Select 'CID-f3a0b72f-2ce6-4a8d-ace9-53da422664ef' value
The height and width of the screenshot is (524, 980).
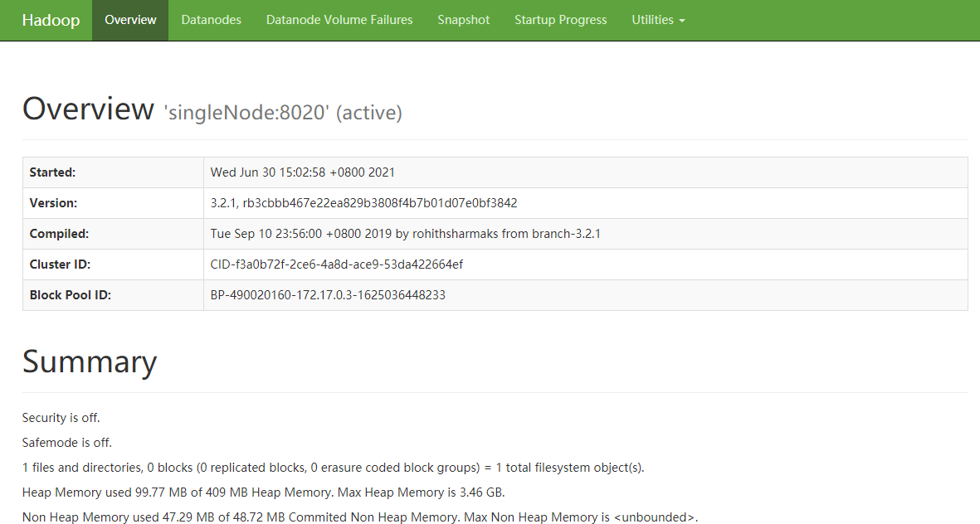click(337, 264)
